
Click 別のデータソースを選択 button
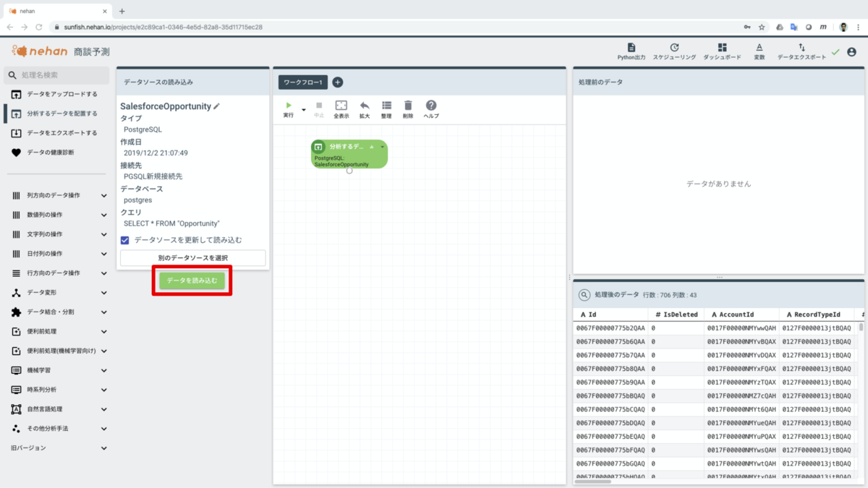tap(192, 258)
